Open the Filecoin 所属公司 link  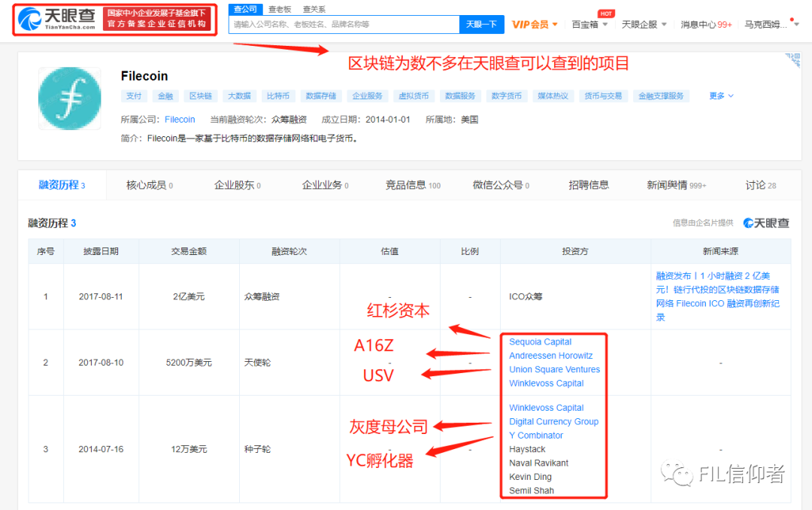(x=180, y=119)
